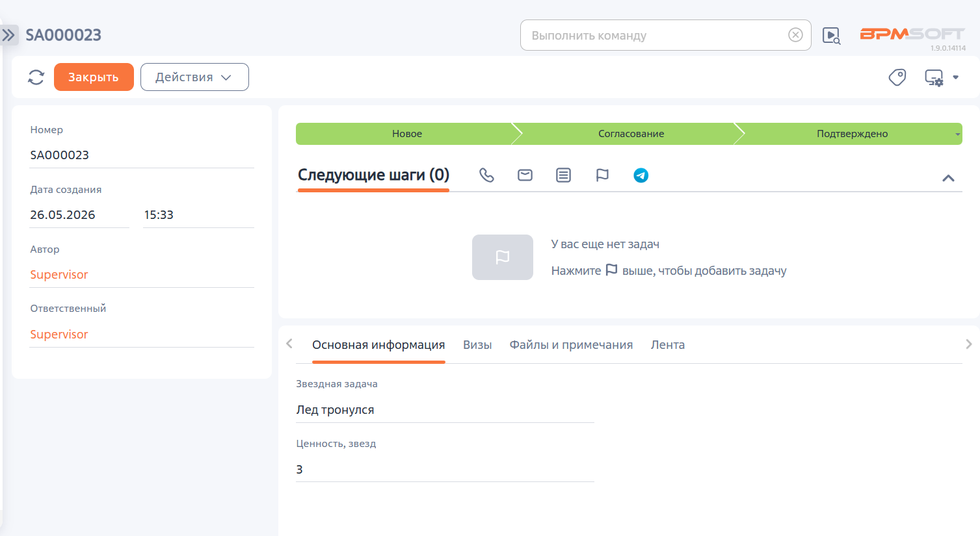Select the Подтверждено stage
Viewport: 980px width, 536px height.
click(x=852, y=134)
